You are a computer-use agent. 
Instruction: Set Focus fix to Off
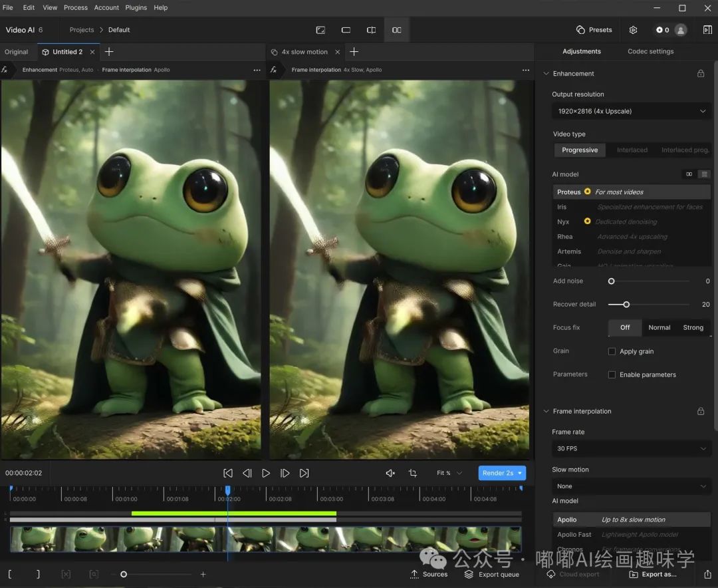tap(625, 327)
